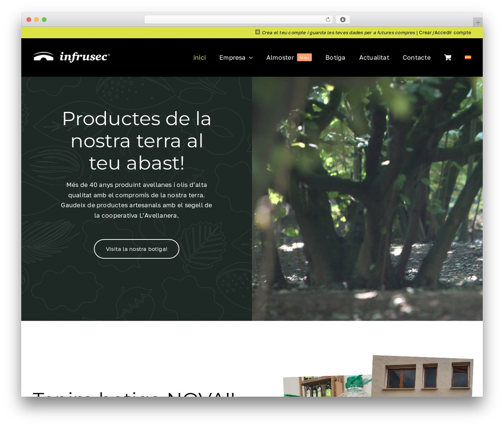The image size is (504, 427).
Task: Click the building photo with windows
Action: coord(422,376)
